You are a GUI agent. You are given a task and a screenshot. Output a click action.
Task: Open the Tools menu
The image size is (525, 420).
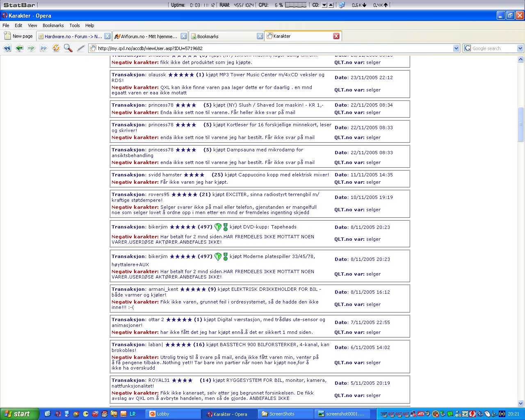[75, 25]
